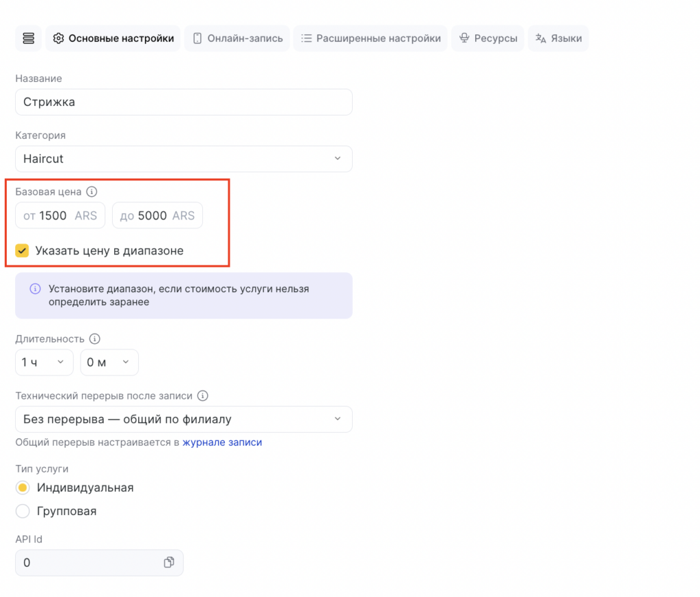Go to the Ресурсы tab

[488, 38]
